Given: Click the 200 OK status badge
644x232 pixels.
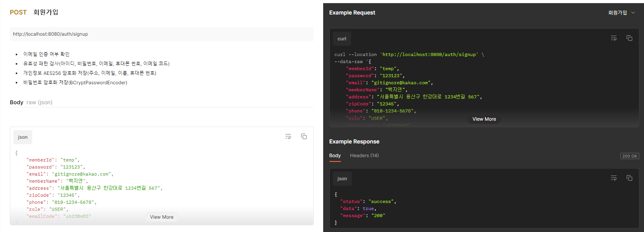Looking at the screenshot, I should click(x=630, y=156).
